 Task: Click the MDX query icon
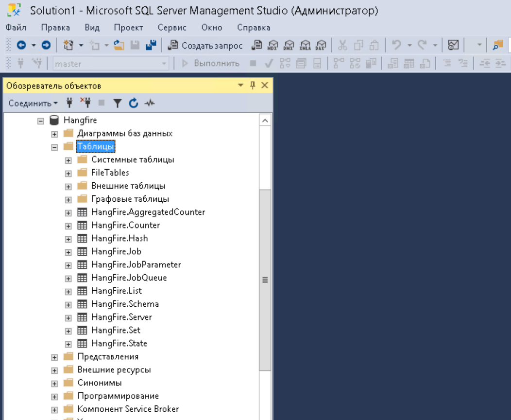click(273, 45)
